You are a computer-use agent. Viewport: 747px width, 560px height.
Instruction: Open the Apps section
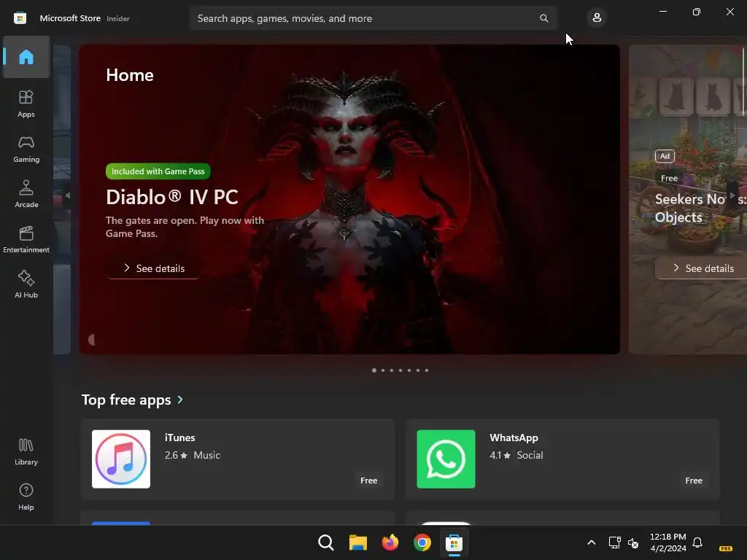click(26, 104)
